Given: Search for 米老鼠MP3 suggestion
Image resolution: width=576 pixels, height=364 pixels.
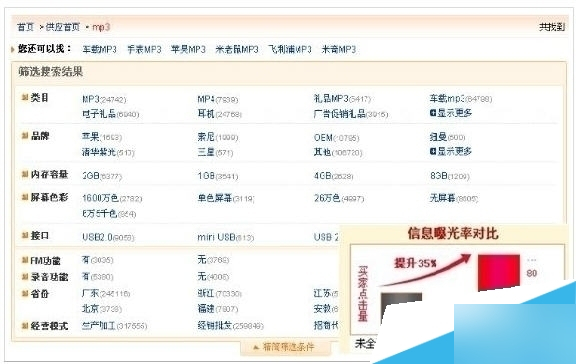Looking at the screenshot, I should tap(237, 50).
